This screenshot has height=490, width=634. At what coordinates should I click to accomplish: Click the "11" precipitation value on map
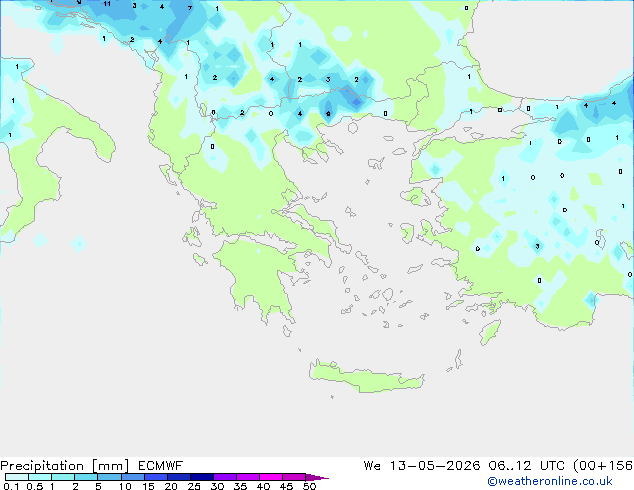pos(107,4)
